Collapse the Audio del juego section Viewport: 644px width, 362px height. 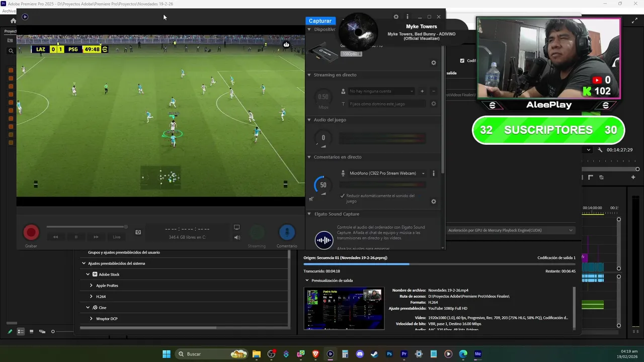click(x=309, y=120)
